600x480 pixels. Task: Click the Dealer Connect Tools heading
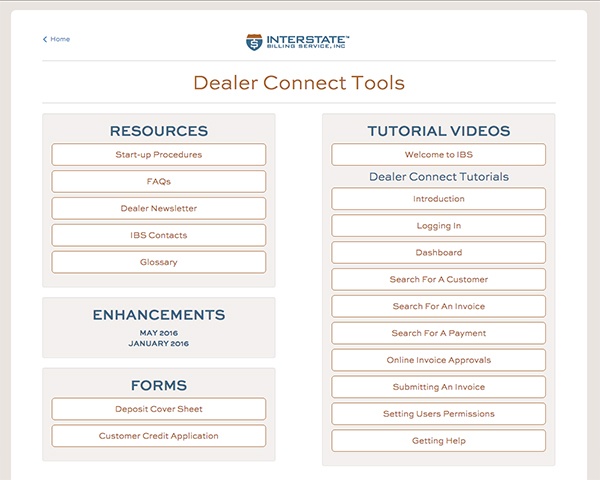click(x=299, y=83)
